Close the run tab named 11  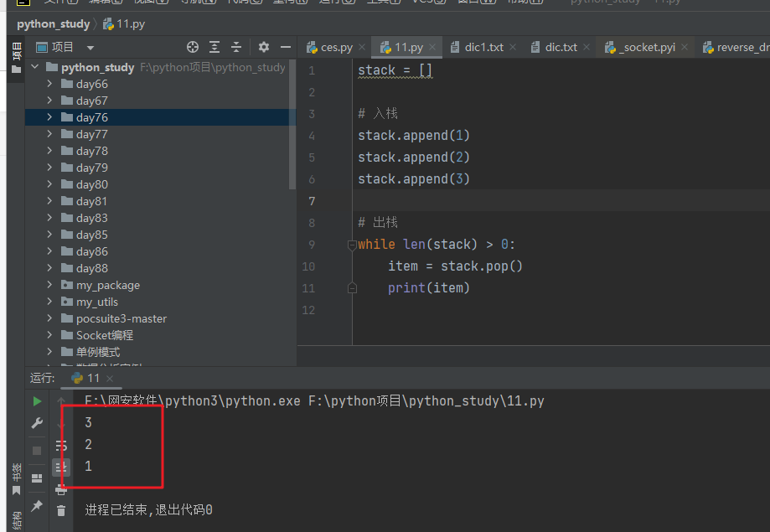pyautogui.click(x=110, y=378)
